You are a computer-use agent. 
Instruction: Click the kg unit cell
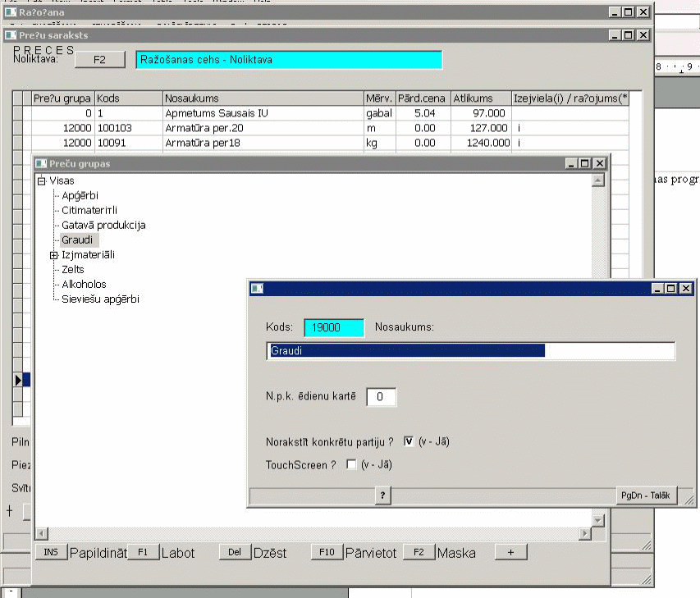[379, 143]
